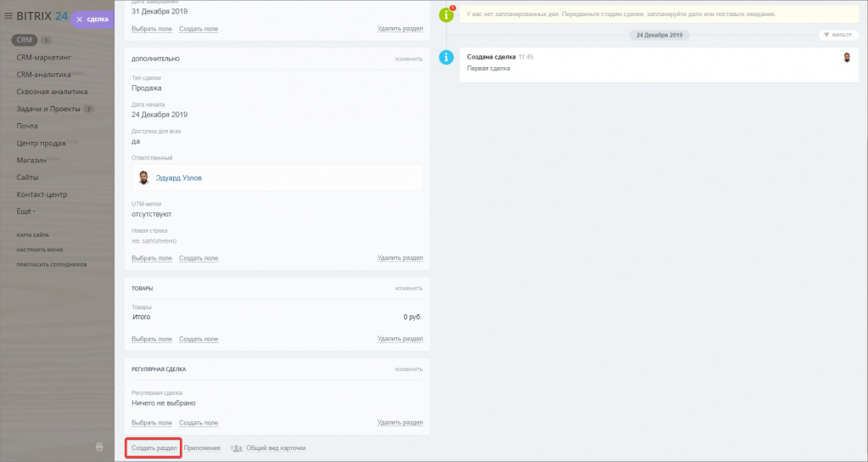Click the author avatar on the Создана сделка entry
Screen dimensions: 868x462
tap(847, 58)
